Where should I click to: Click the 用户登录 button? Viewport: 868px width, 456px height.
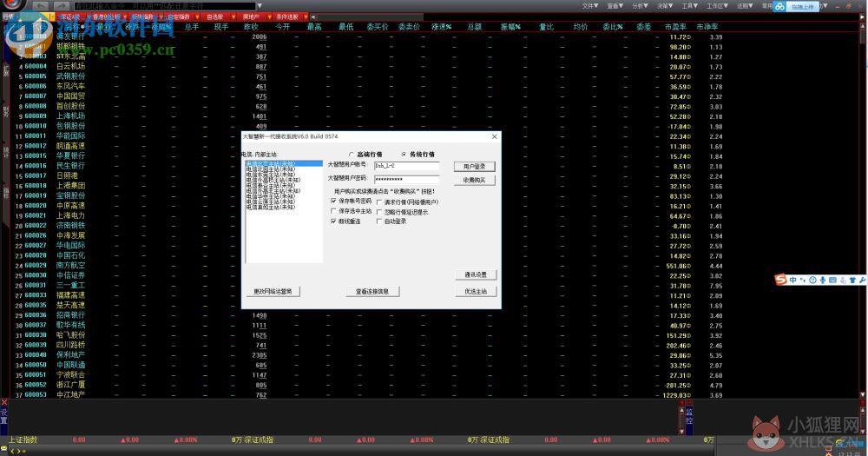pyautogui.click(x=475, y=167)
